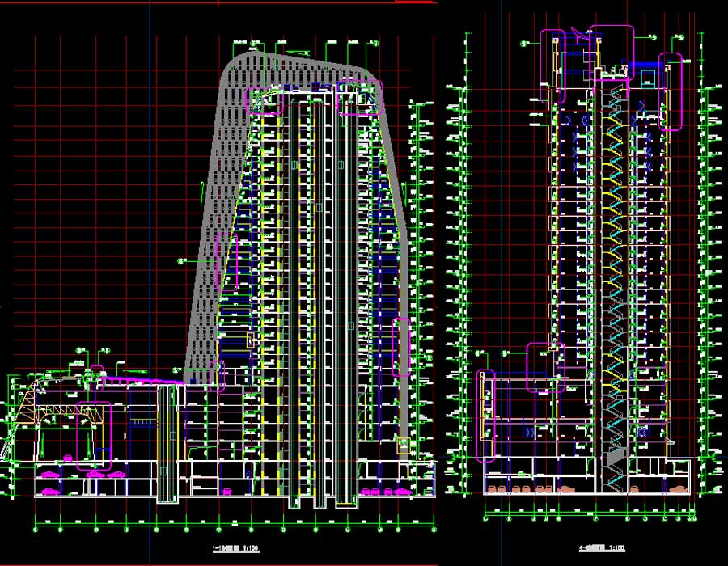Select the small yellow box at tower base right
This screenshot has width=728, height=566.
403,443
